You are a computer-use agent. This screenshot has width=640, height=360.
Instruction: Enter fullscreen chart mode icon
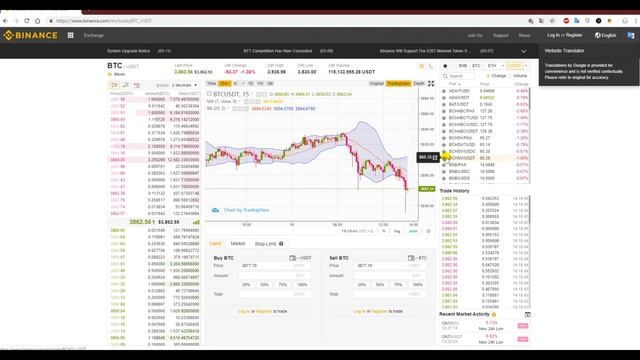[x=431, y=84]
